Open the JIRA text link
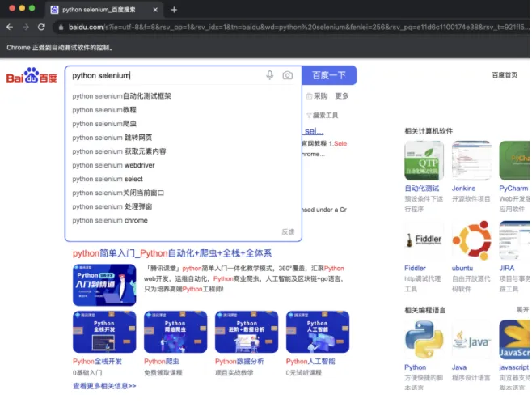 click(507, 268)
